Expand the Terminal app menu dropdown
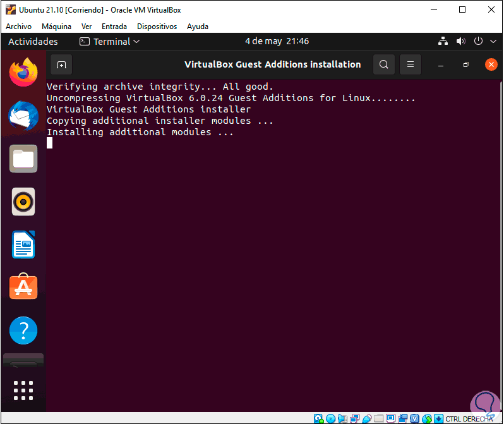504x424 pixels. 110,42
